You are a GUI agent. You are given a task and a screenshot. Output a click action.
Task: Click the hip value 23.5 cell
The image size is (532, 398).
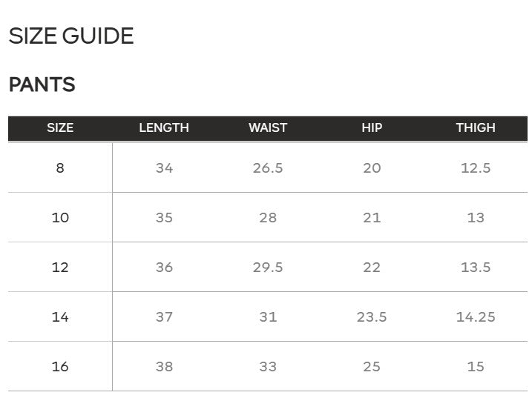372,317
